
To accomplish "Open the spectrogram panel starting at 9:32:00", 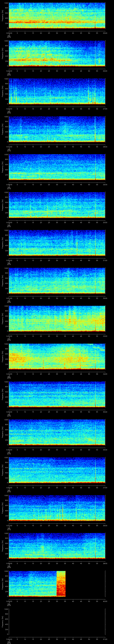I will click(57, 319).
